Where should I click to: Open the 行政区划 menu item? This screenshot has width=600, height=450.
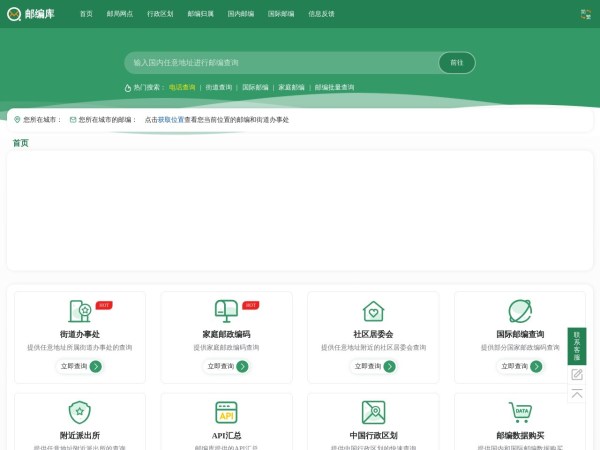tap(160, 14)
